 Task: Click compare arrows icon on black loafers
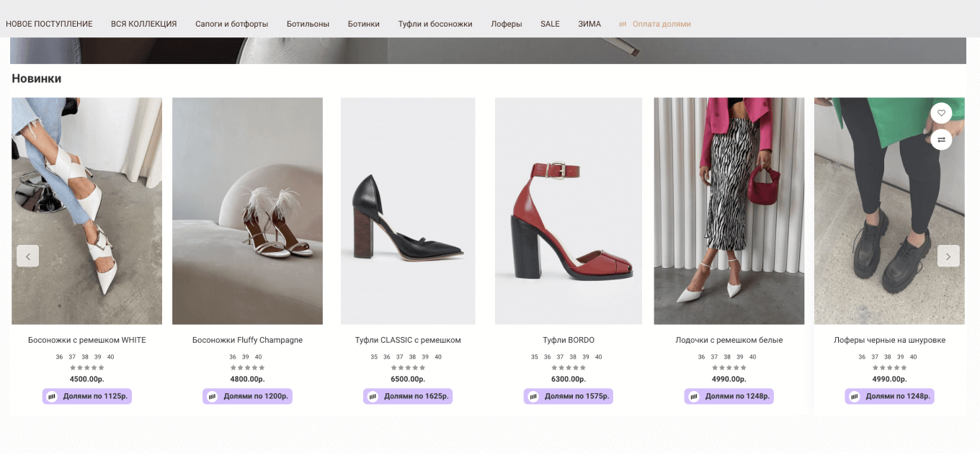[941, 139]
